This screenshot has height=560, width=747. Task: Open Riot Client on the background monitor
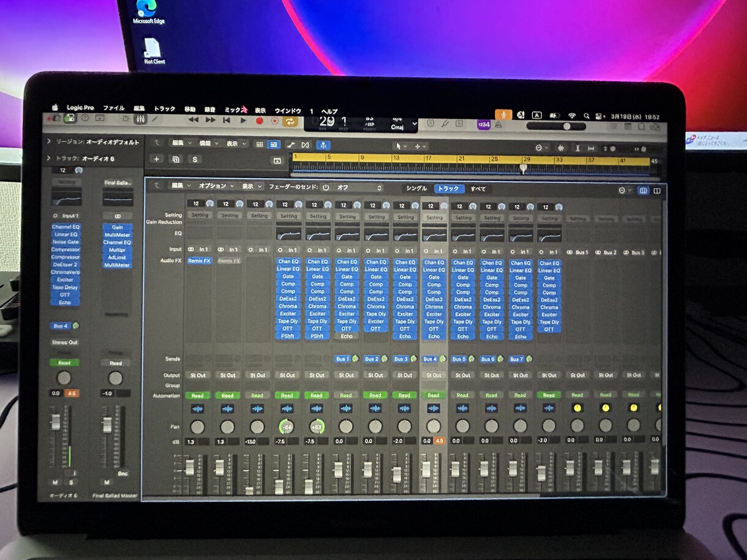[x=154, y=51]
